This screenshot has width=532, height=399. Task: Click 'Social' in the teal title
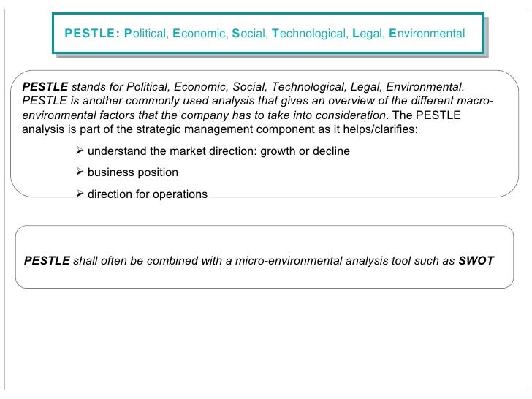pyautogui.click(x=250, y=34)
